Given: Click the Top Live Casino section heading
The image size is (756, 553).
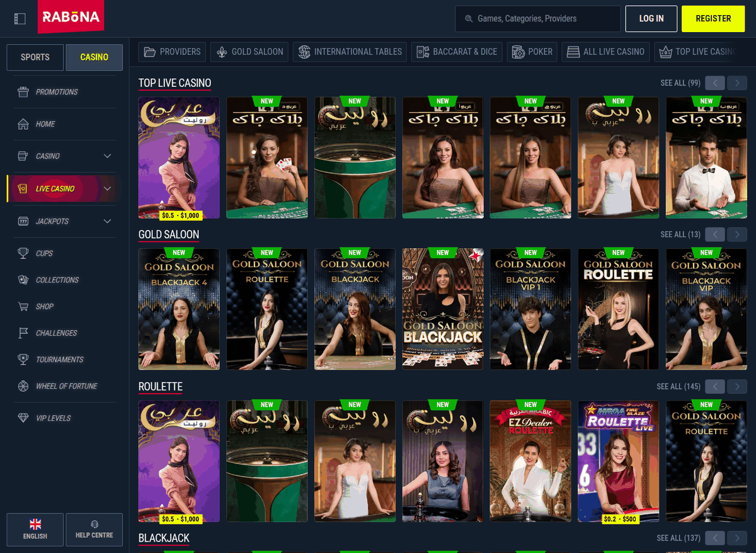Looking at the screenshot, I should (175, 83).
